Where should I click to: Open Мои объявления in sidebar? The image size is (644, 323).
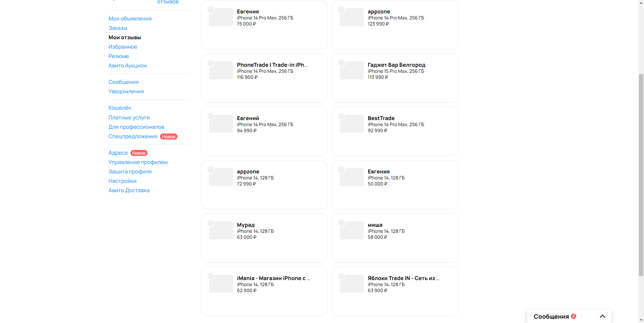[x=130, y=18]
